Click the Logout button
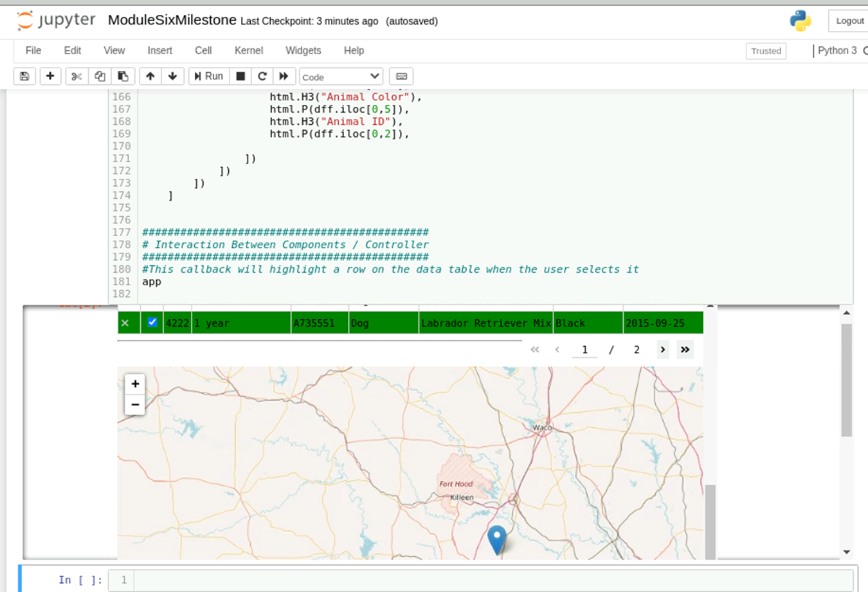 pyautogui.click(x=849, y=21)
